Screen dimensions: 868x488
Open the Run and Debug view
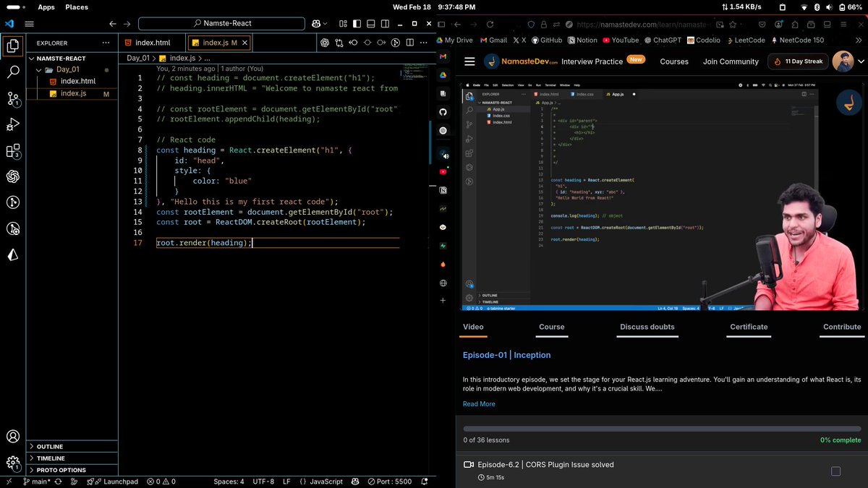pyautogui.click(x=13, y=124)
